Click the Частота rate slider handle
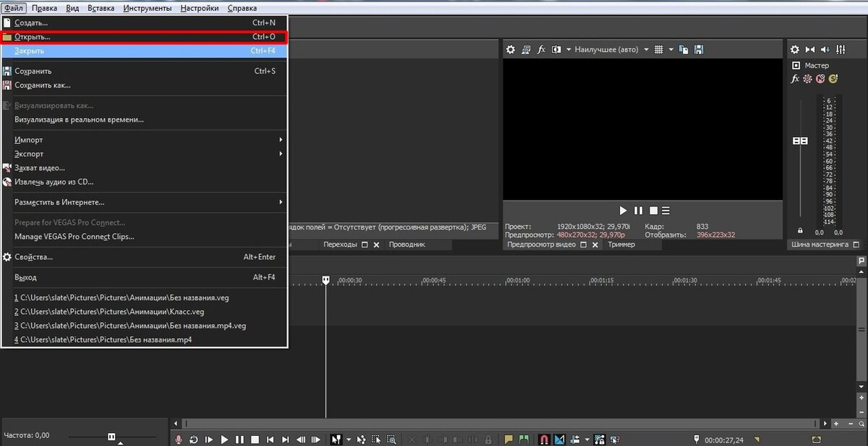This screenshot has width=868, height=446. tap(111, 436)
